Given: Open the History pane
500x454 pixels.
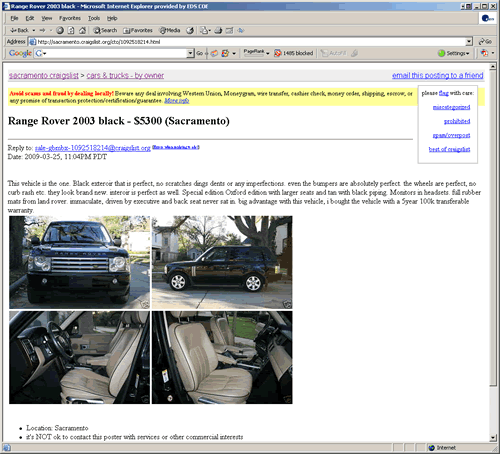Looking at the screenshot, I should 190,30.
